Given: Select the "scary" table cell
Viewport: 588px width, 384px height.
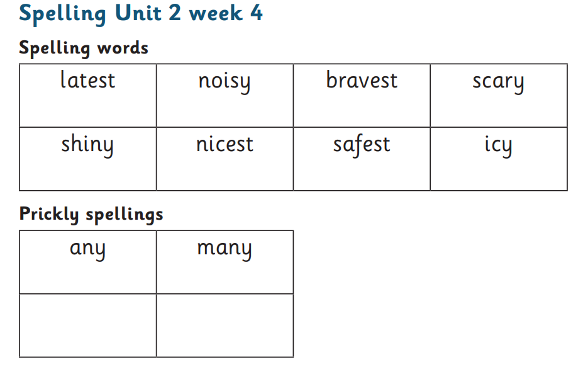Looking at the screenshot, I should pyautogui.click(x=498, y=82).
